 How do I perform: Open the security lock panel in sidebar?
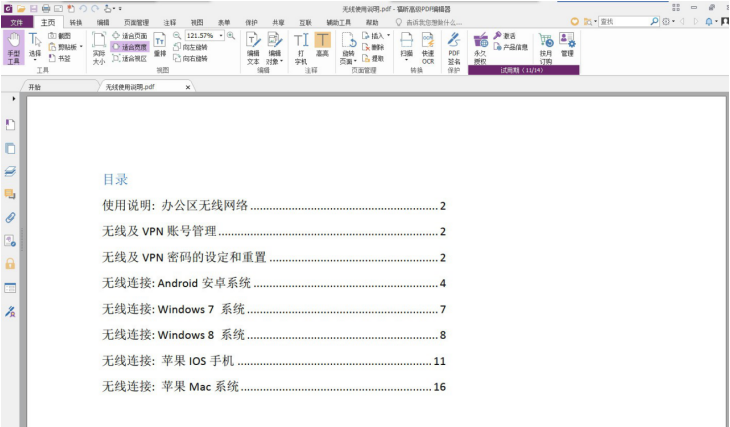10,263
